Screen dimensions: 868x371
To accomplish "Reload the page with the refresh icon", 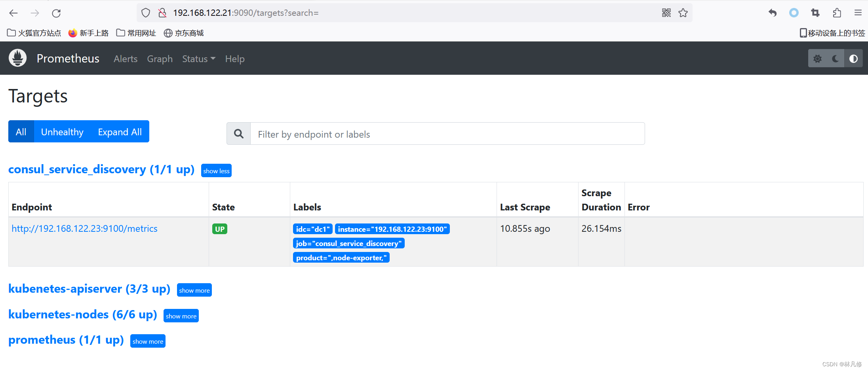I will 56,13.
